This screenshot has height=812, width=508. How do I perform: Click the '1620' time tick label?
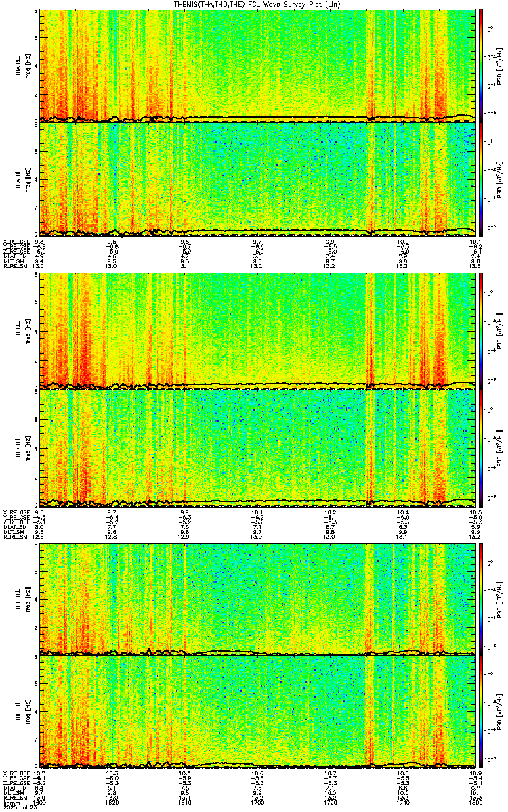[x=112, y=802]
